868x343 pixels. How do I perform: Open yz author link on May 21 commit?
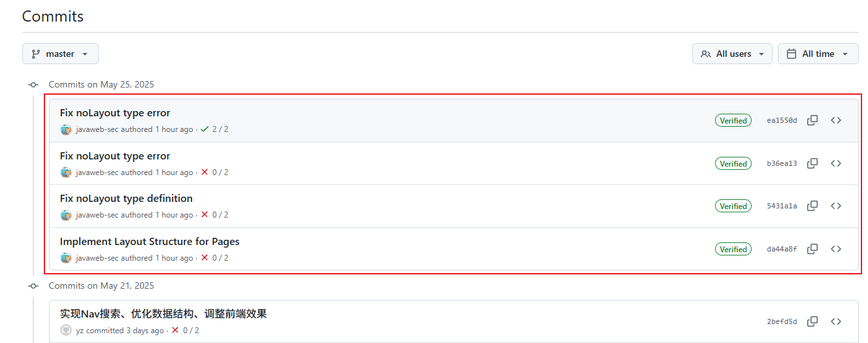click(80, 331)
